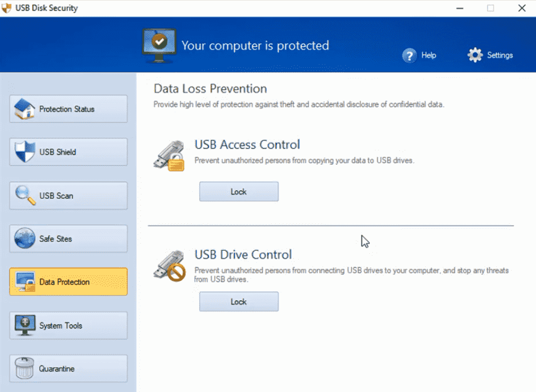This screenshot has width=536, height=392.
Task: Click the Quarantine trash can icon
Action: (24, 368)
